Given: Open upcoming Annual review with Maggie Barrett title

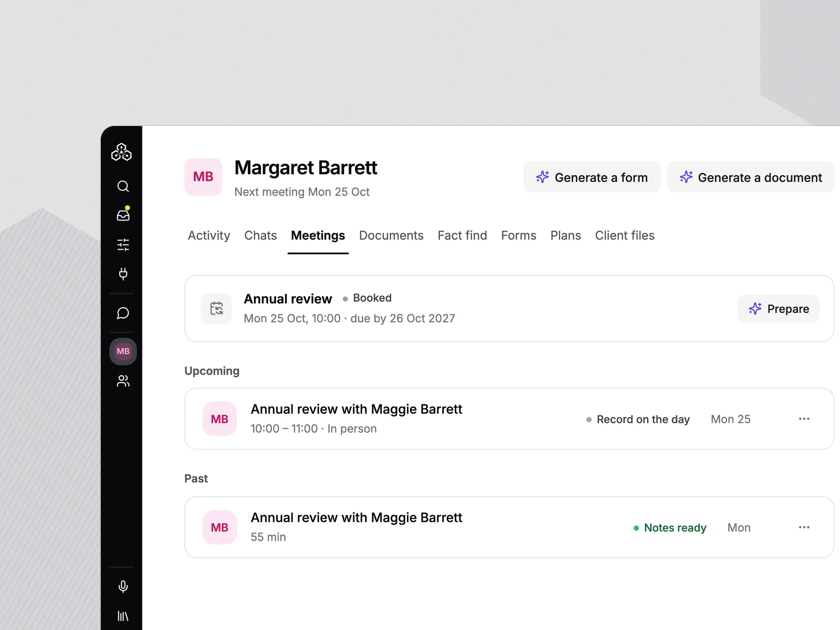Looking at the screenshot, I should [356, 409].
